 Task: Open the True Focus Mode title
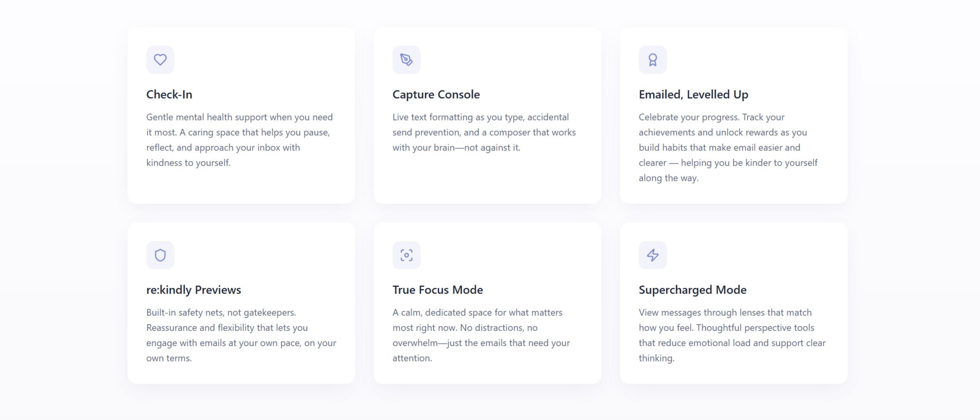[x=438, y=290]
